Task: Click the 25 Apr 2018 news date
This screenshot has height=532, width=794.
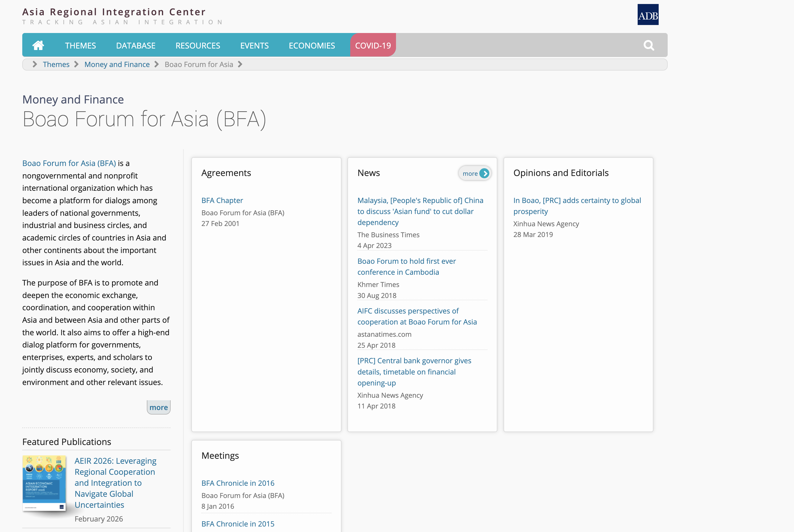Action: click(376, 345)
